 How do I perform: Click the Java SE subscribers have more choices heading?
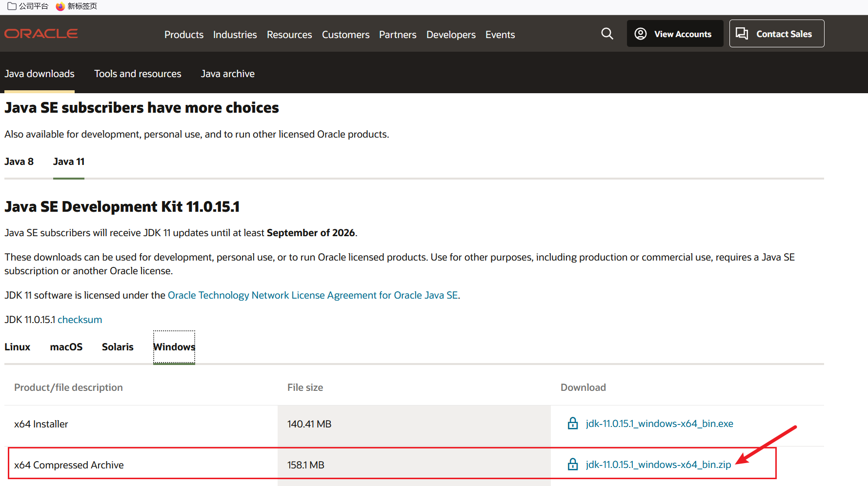coord(141,108)
